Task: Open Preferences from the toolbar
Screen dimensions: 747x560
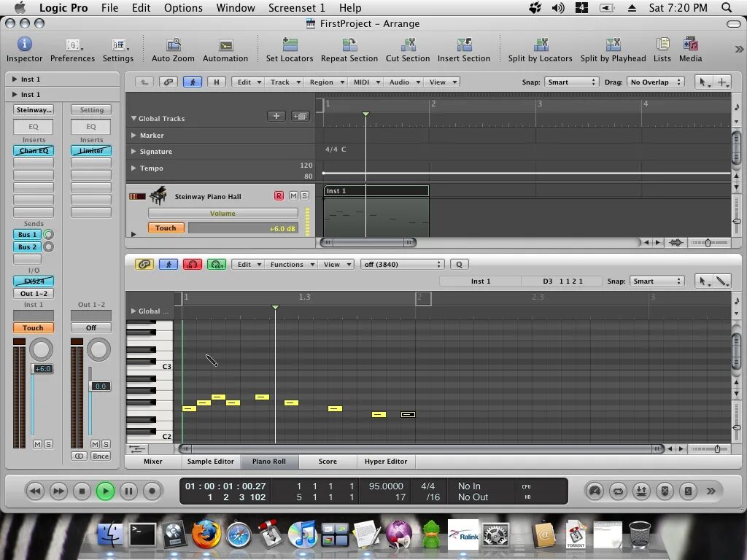Action: click(x=73, y=44)
